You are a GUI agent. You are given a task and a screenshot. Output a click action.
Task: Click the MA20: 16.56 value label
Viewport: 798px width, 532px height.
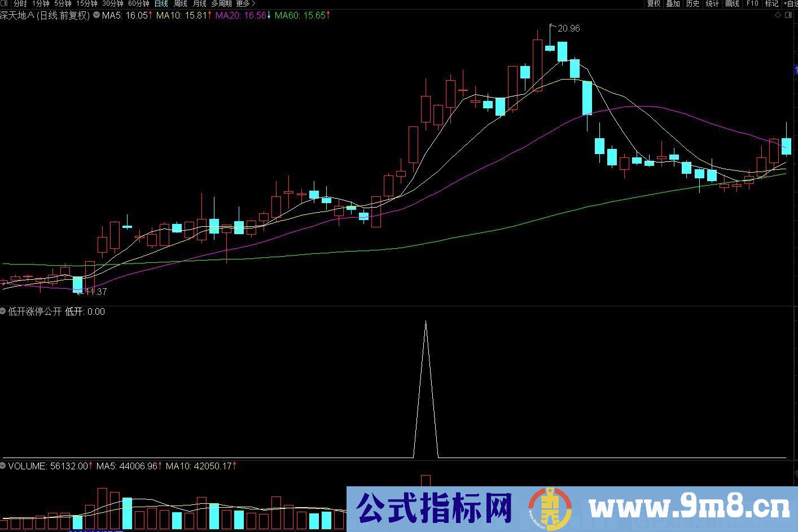click(x=243, y=16)
